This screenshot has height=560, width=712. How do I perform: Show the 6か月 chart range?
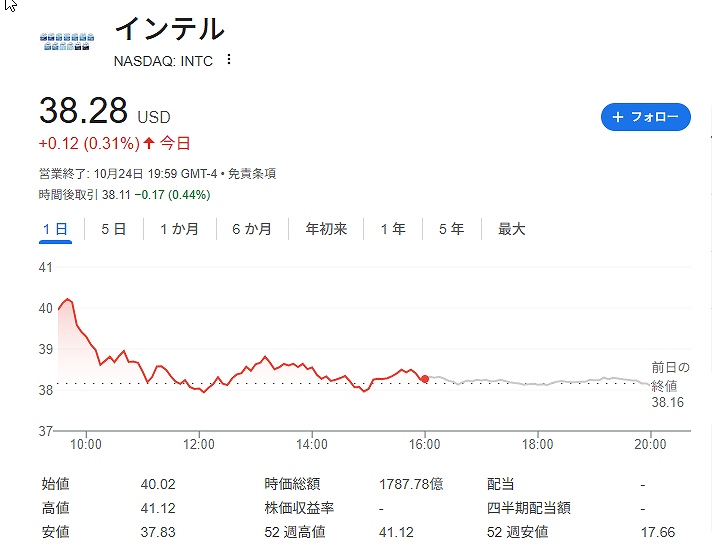[x=251, y=229]
